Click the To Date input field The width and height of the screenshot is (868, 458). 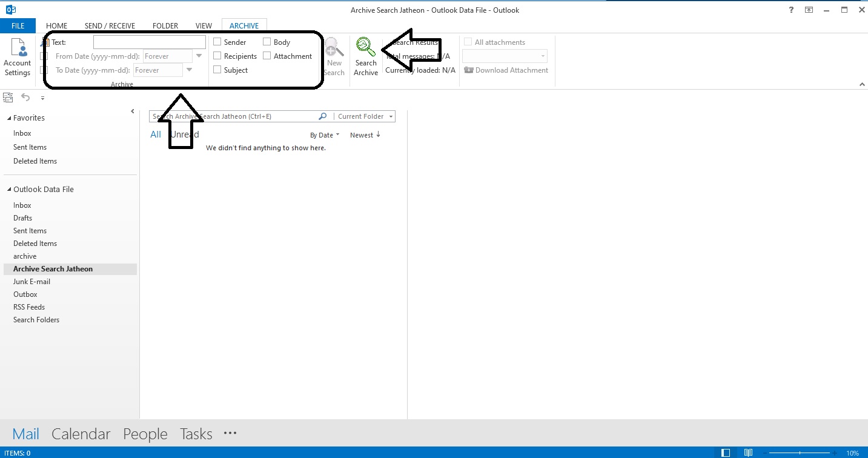pyautogui.click(x=158, y=70)
